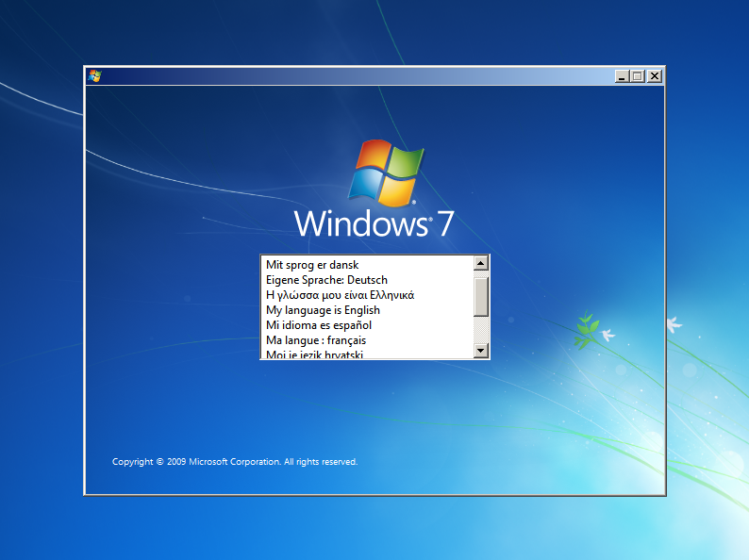Click the language list scrollbar thumb
749x560 pixels.
point(480,297)
